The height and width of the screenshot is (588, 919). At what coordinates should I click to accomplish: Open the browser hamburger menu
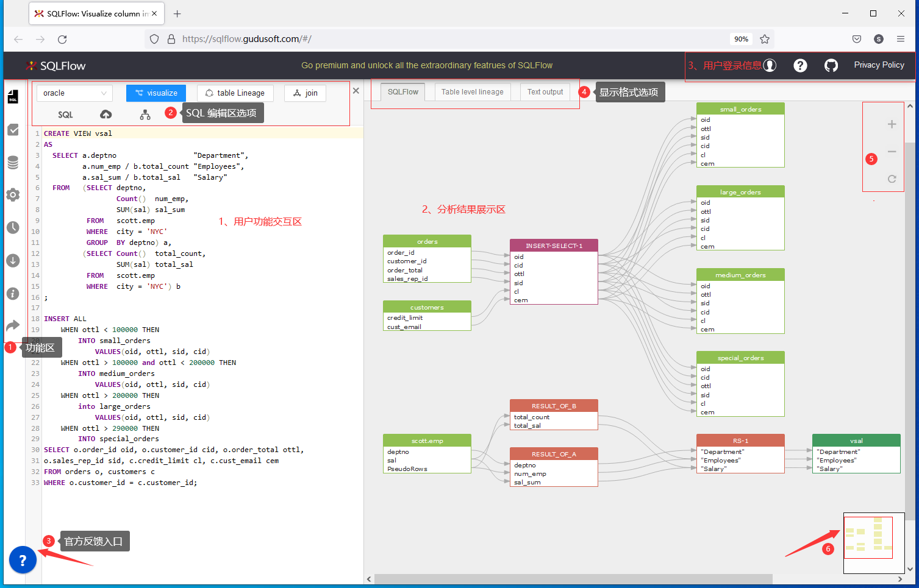(x=901, y=39)
